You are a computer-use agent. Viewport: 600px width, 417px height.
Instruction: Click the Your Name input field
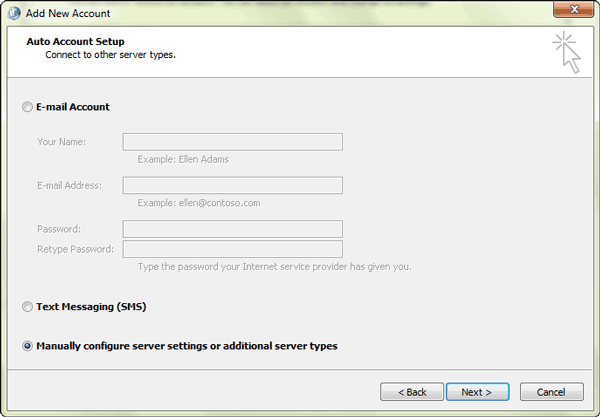tap(233, 142)
